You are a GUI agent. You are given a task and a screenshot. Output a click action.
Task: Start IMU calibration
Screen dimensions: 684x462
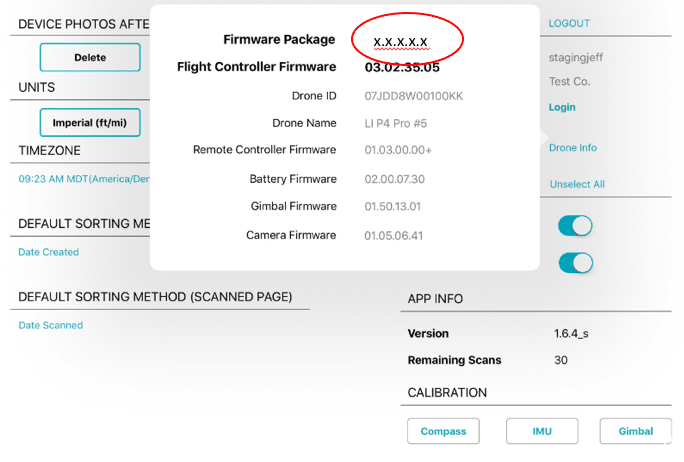[x=542, y=431]
